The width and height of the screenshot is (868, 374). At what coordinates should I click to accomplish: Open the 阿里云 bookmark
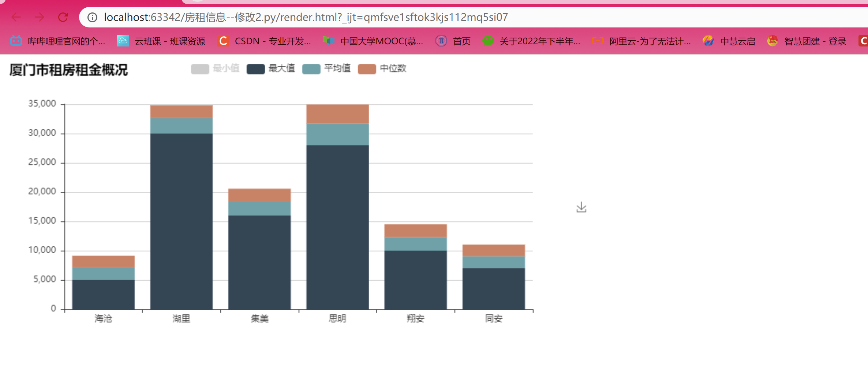[641, 41]
